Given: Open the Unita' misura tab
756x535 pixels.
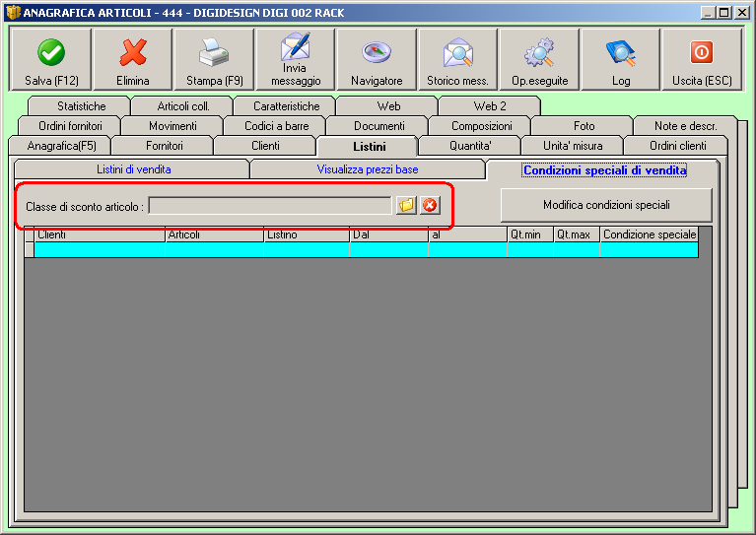Looking at the screenshot, I should coord(573,146).
